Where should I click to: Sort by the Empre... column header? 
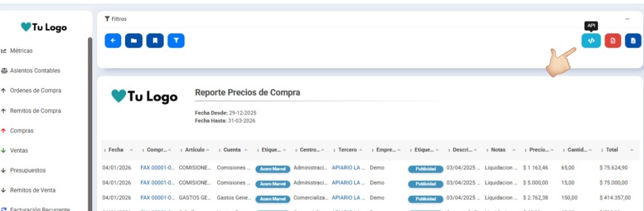tap(387, 150)
